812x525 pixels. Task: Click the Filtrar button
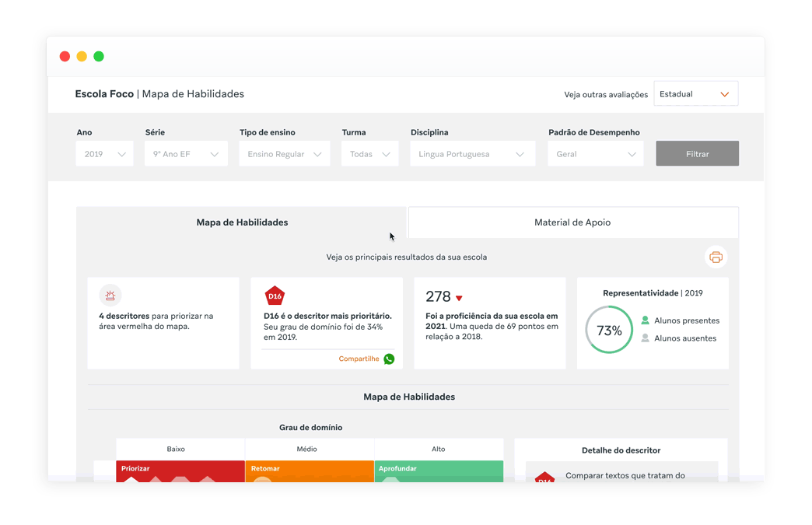(697, 154)
